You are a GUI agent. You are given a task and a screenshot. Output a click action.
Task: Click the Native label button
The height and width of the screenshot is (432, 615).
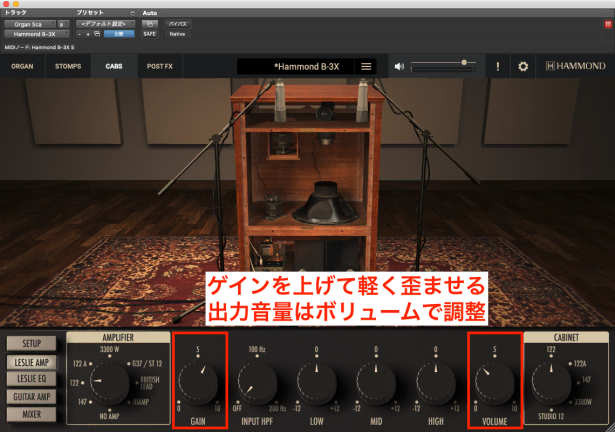pos(177,34)
